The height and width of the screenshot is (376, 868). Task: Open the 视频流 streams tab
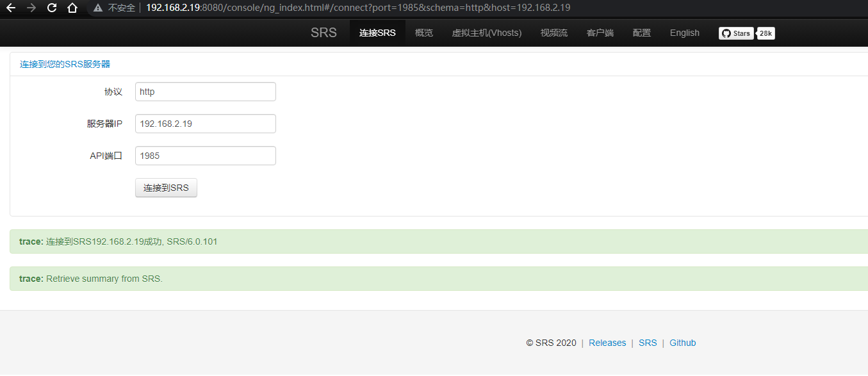(554, 33)
